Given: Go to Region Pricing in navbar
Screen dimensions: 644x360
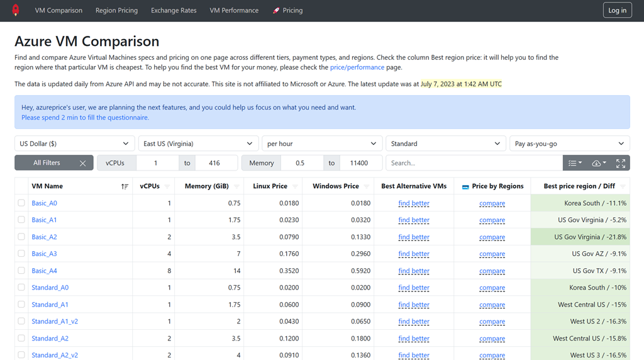Looking at the screenshot, I should tap(116, 11).
